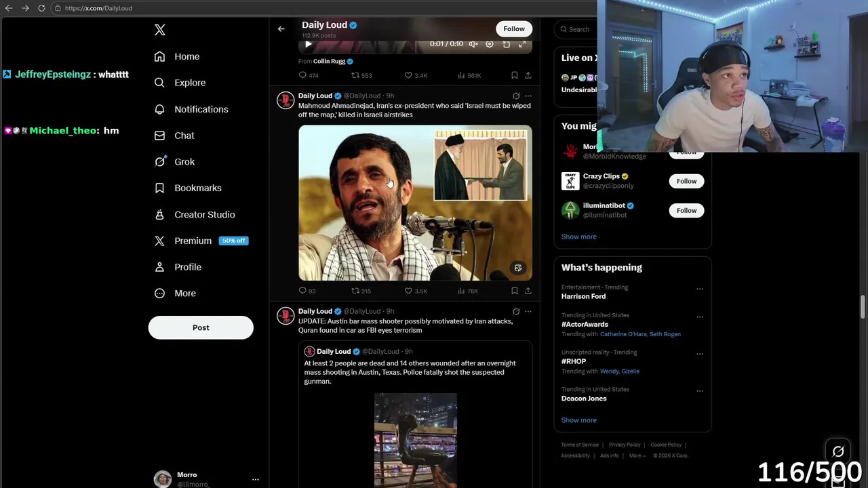Image resolution: width=868 pixels, height=488 pixels.
Task: Go to Profile page
Action: [178, 267]
